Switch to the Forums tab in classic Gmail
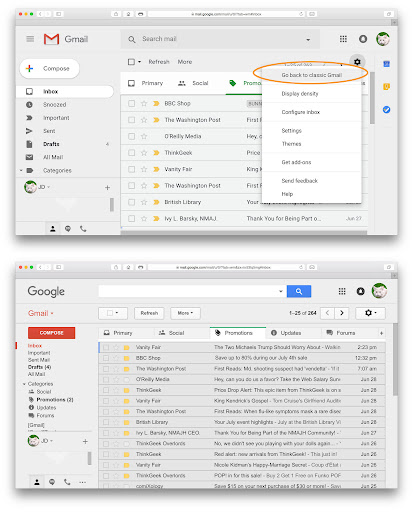Screen dimensions: 413x512 tap(341, 333)
